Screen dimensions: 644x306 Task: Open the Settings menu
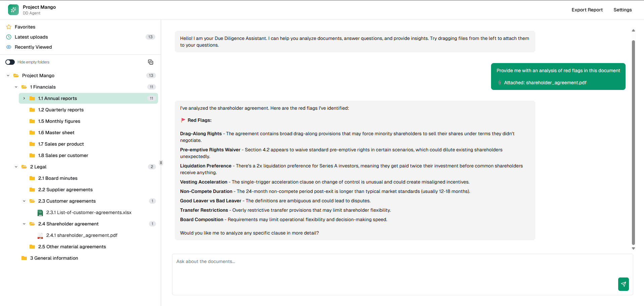(x=623, y=10)
